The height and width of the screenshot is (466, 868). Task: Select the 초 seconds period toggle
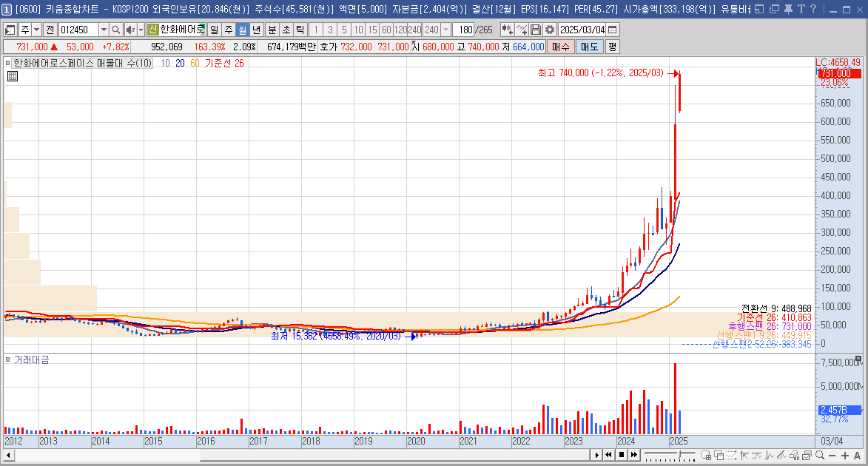(286, 30)
